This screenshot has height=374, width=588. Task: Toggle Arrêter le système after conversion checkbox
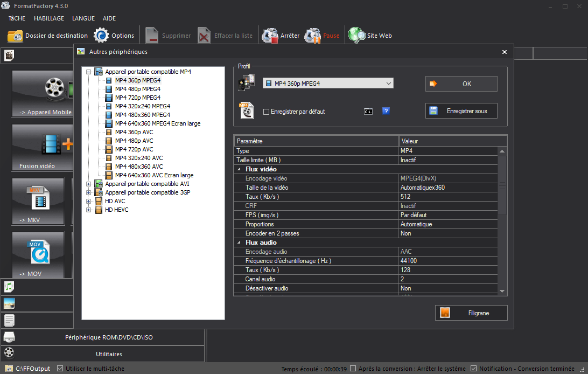[x=353, y=369]
